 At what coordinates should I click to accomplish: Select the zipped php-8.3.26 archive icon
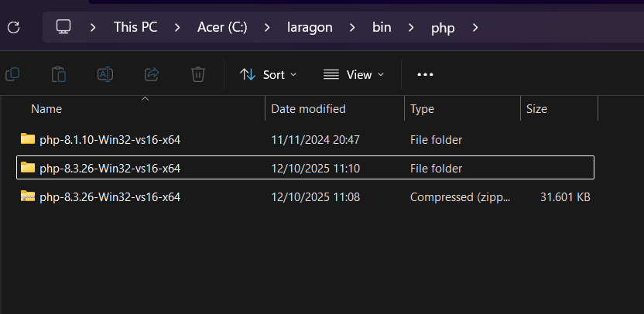[28, 196]
